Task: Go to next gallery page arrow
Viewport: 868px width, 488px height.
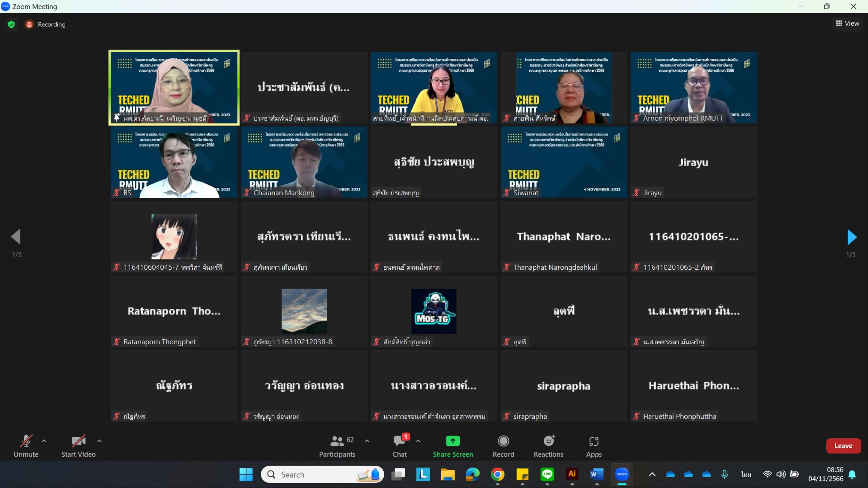Action: 852,237
